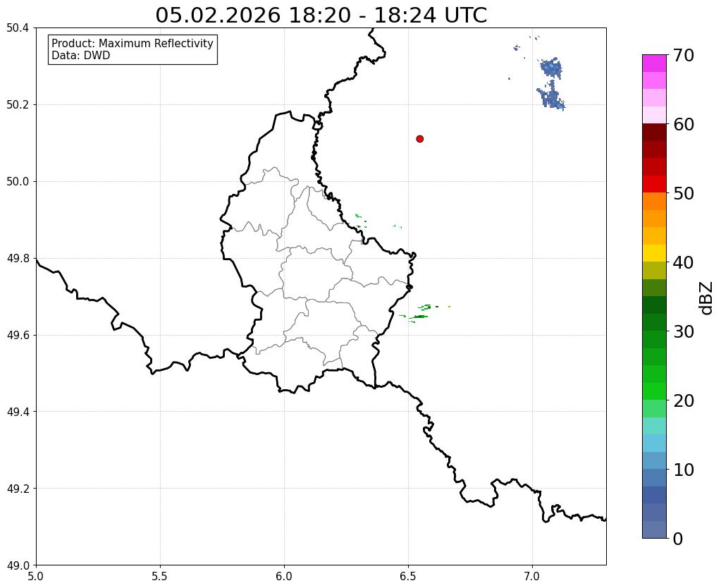Viewport: 721px width, 588px height.
Task: Click the light blue 10 dBZ colorbar segment
Action: [x=654, y=460]
